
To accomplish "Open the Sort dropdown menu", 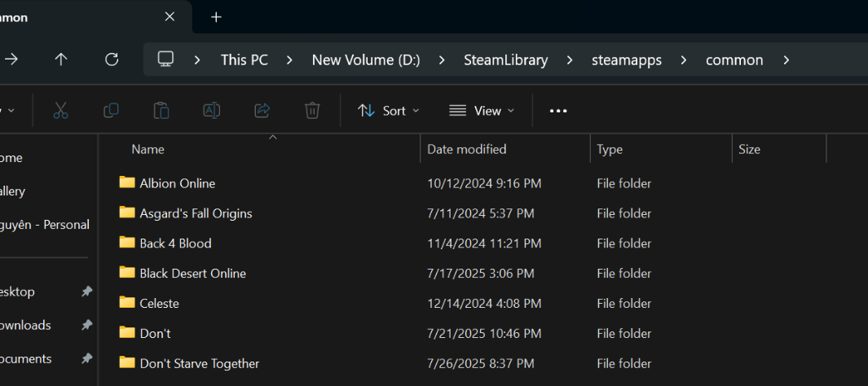I will (389, 111).
